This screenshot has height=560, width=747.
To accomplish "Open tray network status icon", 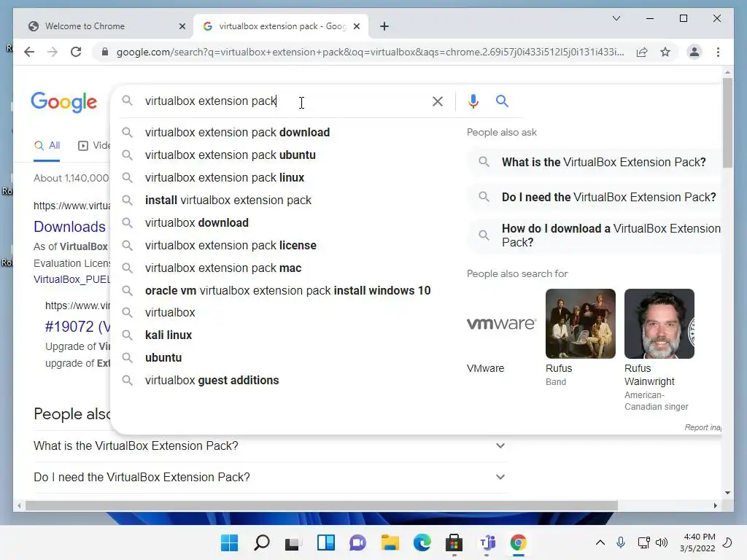I will [x=643, y=542].
